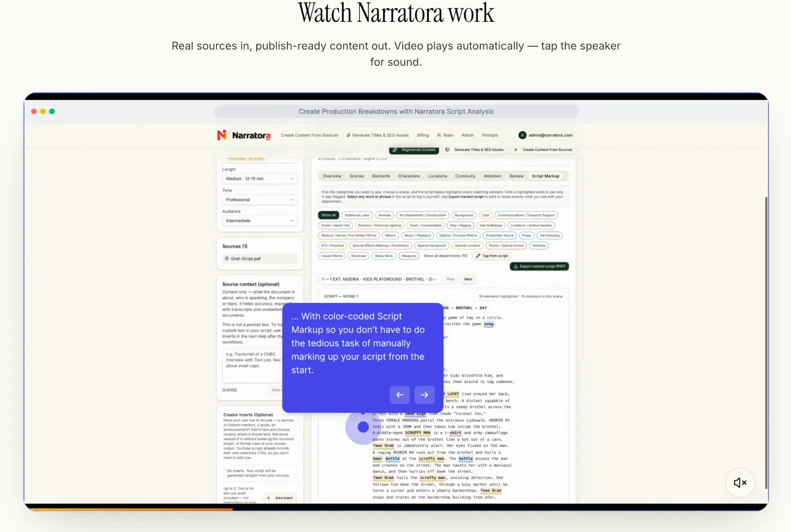Open Billing in the navbar
Screen dimensions: 791x532
[x=423, y=135]
